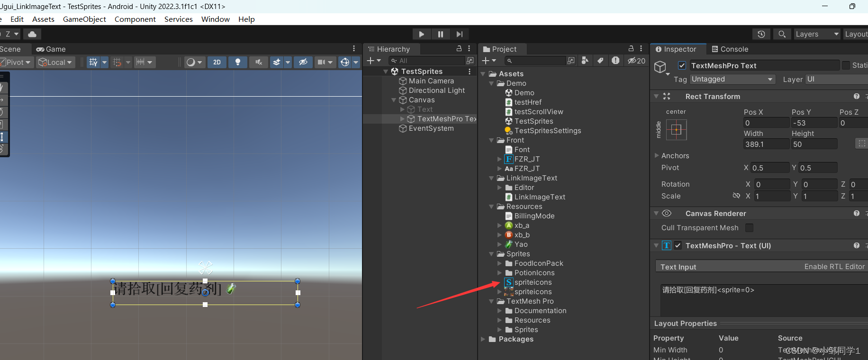Toggle 2D view mode button

[x=217, y=62]
